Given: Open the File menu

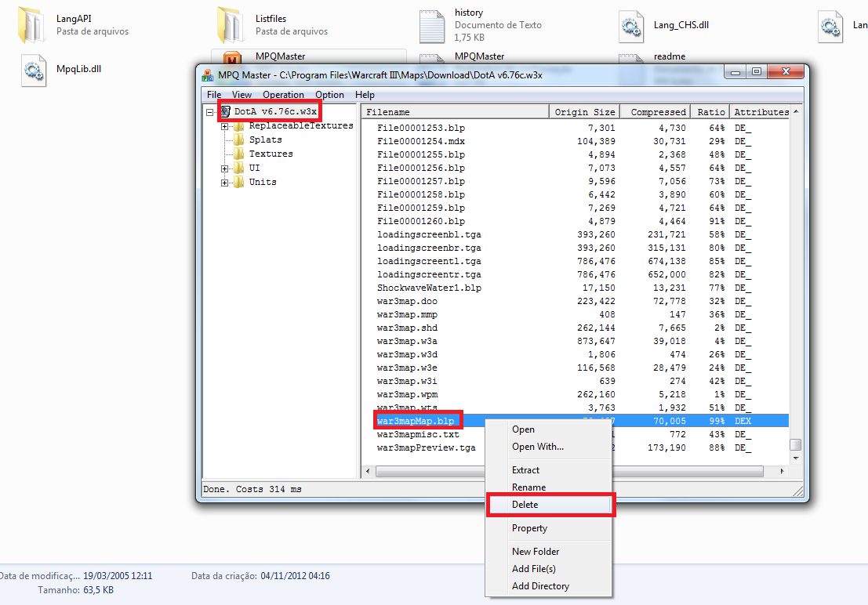Looking at the screenshot, I should 214,95.
